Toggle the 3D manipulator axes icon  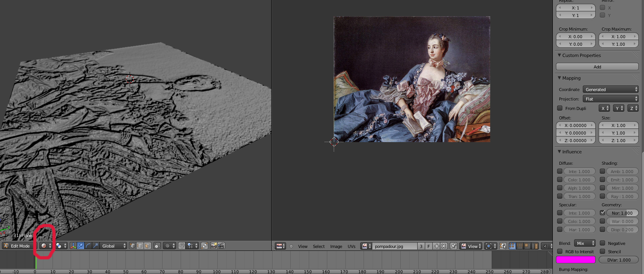(73, 246)
